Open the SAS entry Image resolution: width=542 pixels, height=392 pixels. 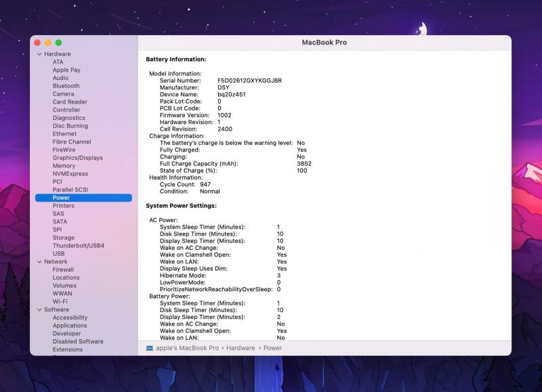[58, 213]
